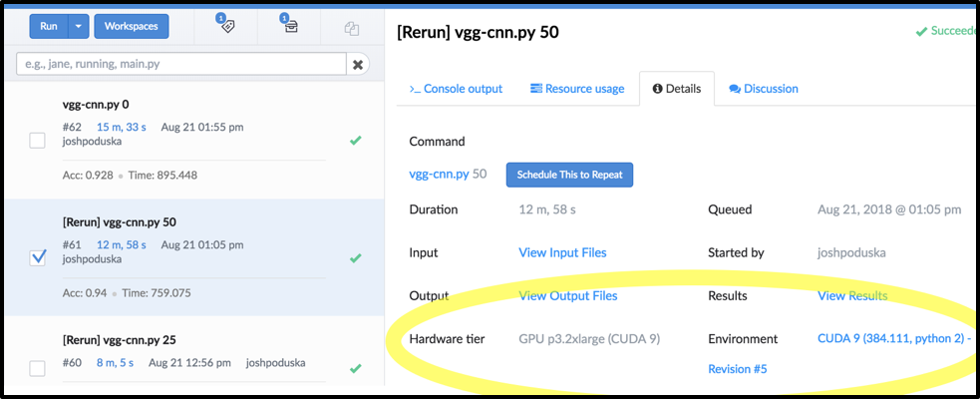Click the GPU p3.2xlarge hardware tier value
The width and height of the screenshot is (980, 399).
click(x=589, y=339)
